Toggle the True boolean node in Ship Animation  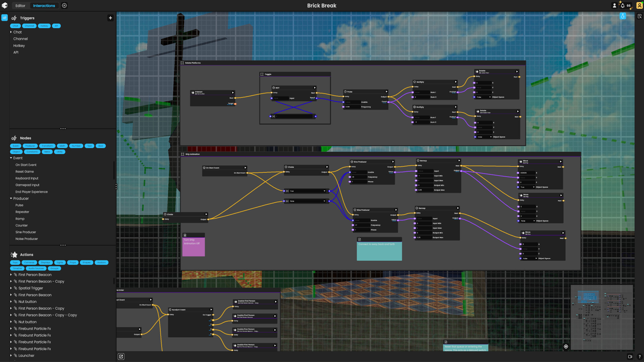[x=306, y=191]
